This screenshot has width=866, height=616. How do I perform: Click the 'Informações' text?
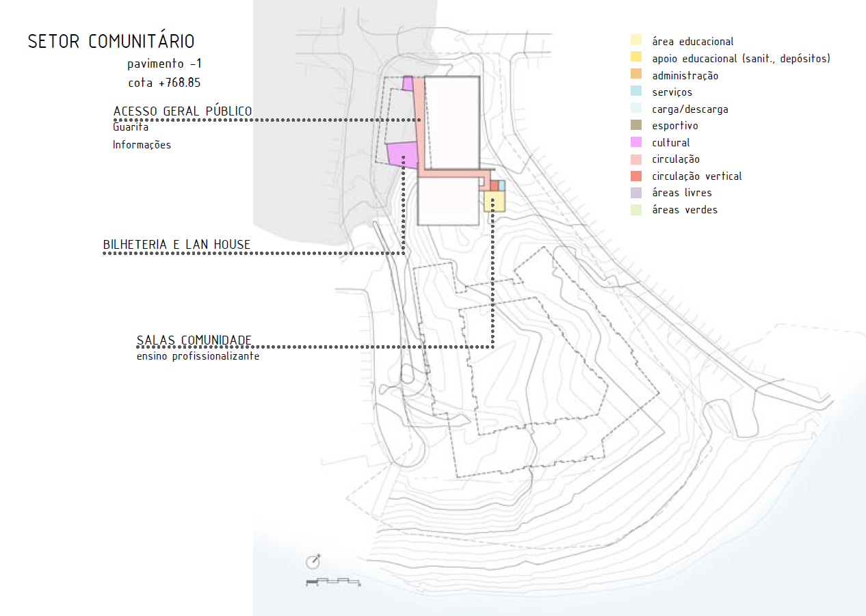click(142, 145)
